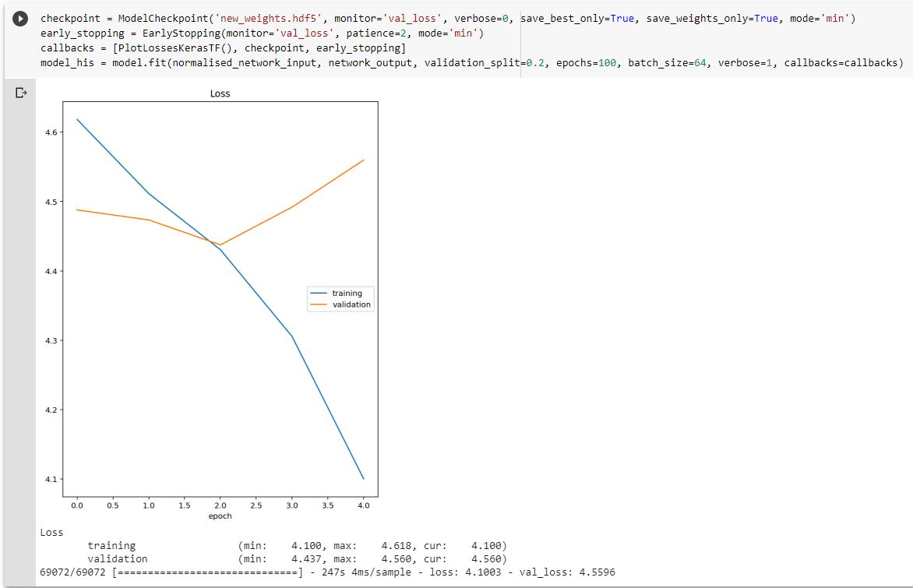
Task: Click the "Loss" chart title
Action: [x=220, y=93]
